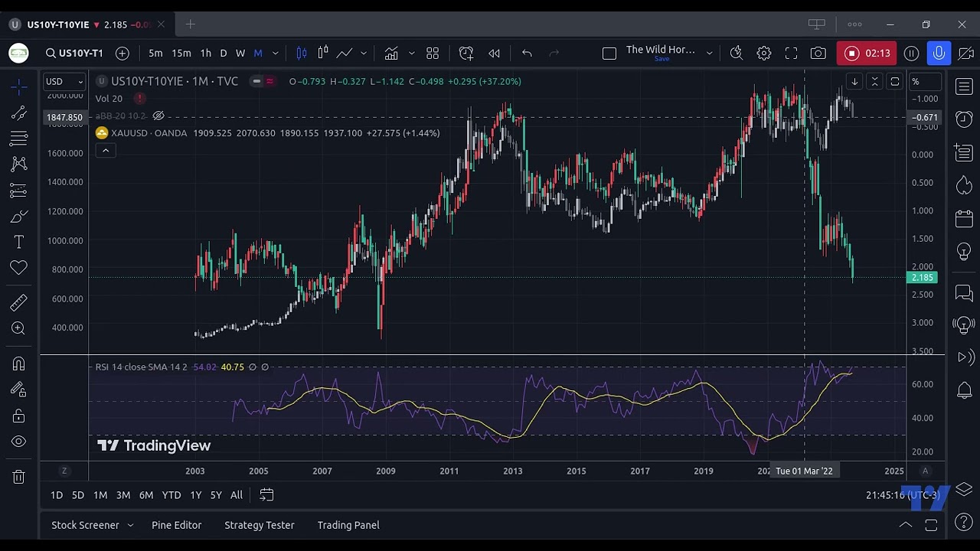This screenshot has height=551, width=980.
Task: Open the Stock Screener tab
Action: point(85,525)
